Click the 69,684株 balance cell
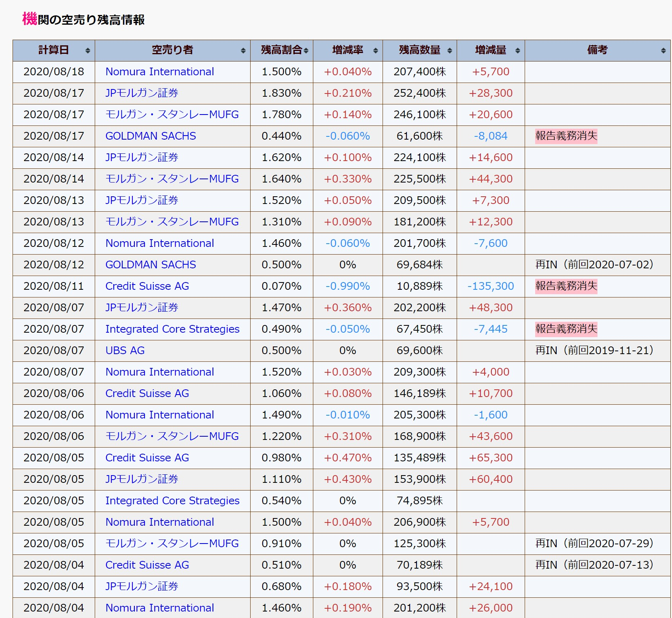The height and width of the screenshot is (618, 672). pos(420,265)
